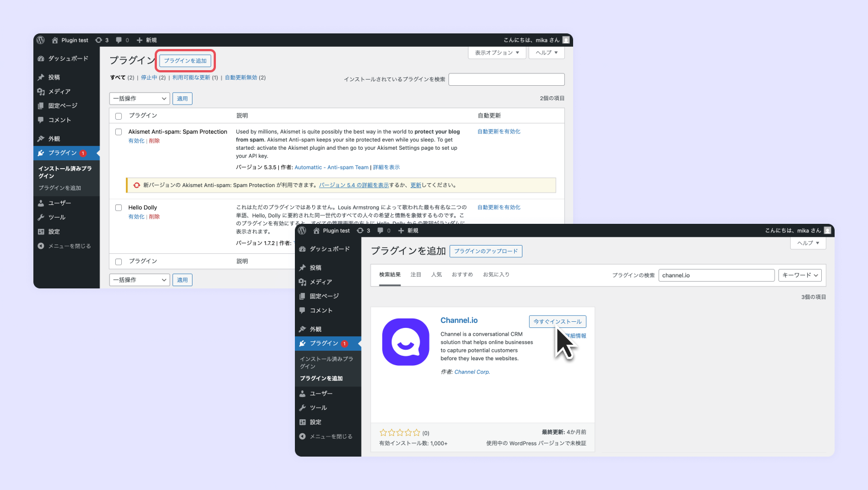868x490 pixels.
Task: Click top 適用 apply button
Action: pyautogui.click(x=183, y=99)
